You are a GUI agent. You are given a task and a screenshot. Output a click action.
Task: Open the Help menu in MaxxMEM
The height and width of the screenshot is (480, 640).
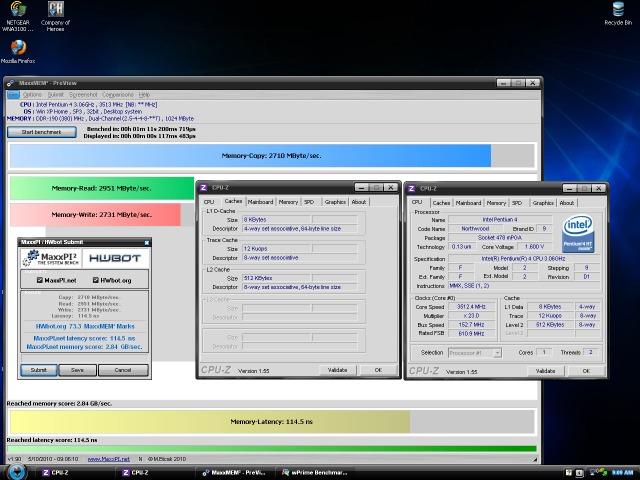[144, 95]
